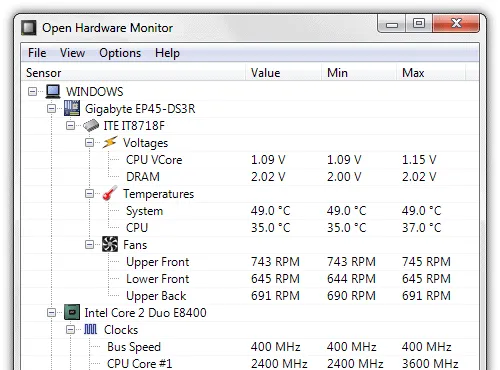
Task: Collapse the ITE IT8718F node
Action: pyautogui.click(x=70, y=126)
